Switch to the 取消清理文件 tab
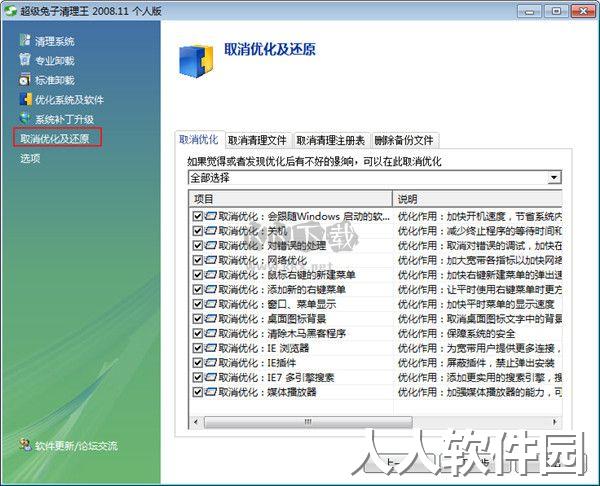 (258, 140)
